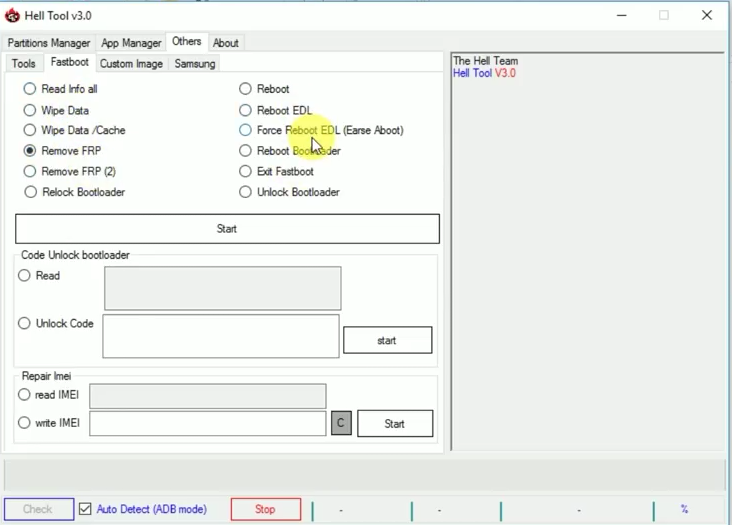This screenshot has height=525, width=732.
Task: Select the Fastboot sub-tab
Action: (70, 62)
